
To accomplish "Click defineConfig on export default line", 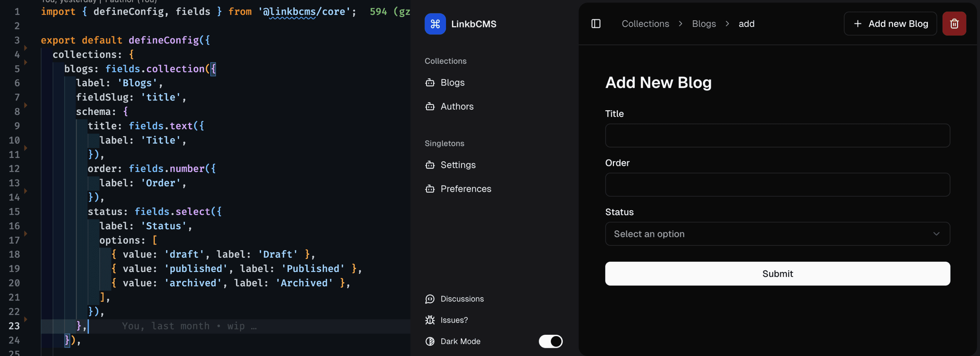I will coord(164,40).
